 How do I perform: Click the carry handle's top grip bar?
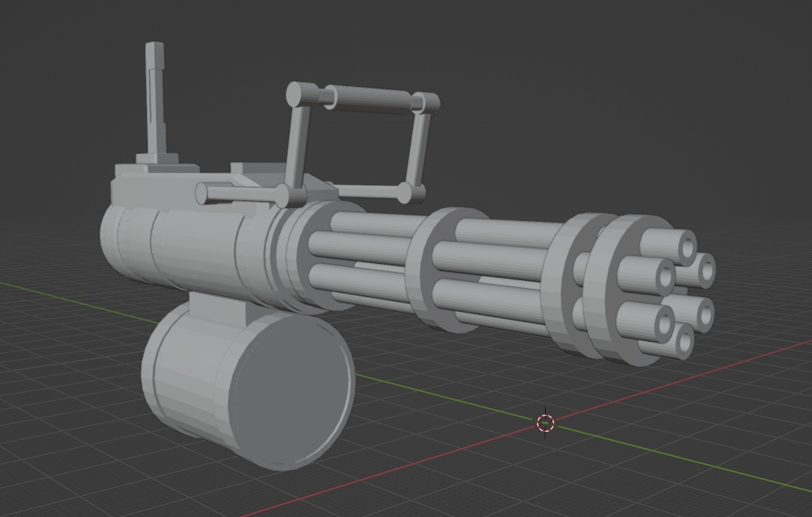click(370, 98)
